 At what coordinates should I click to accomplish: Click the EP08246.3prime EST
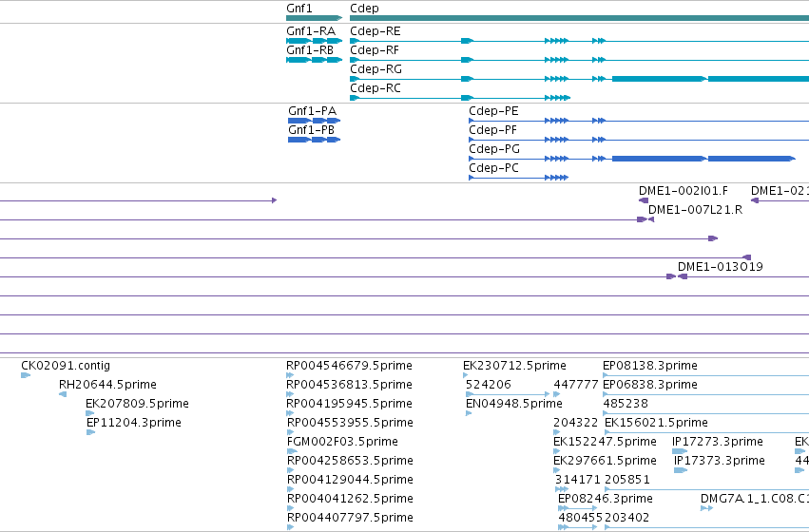click(x=577, y=509)
